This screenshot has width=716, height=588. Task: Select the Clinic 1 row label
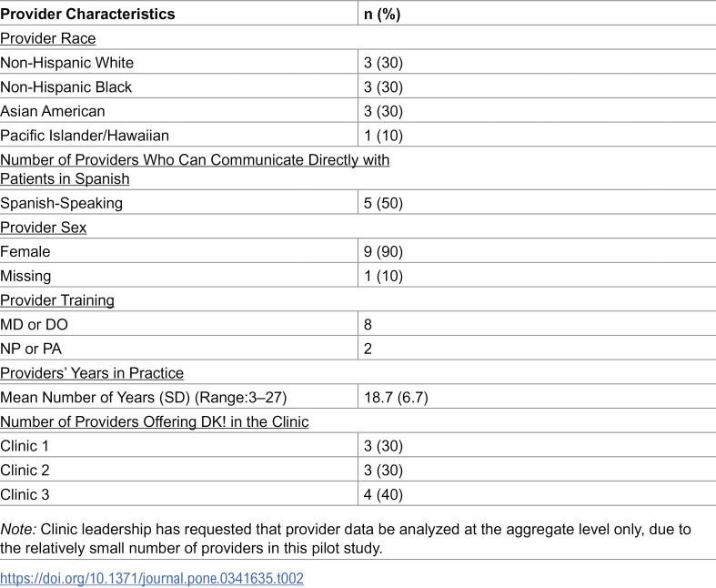coord(25,446)
